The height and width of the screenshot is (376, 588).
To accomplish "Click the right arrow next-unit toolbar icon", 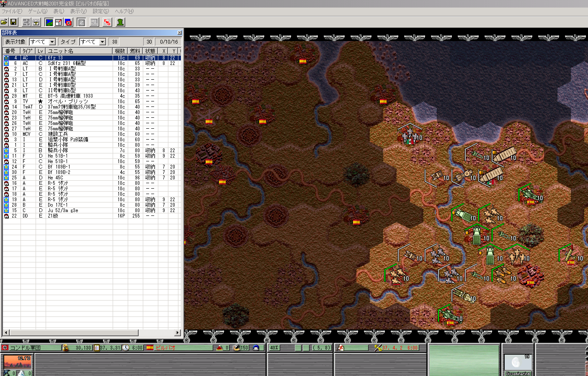I will point(26,22).
